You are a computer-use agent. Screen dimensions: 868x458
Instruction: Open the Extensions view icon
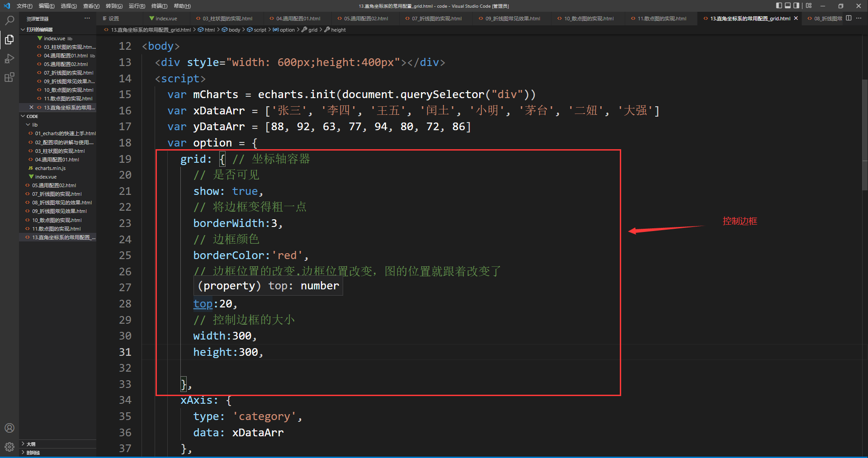tap(9, 77)
